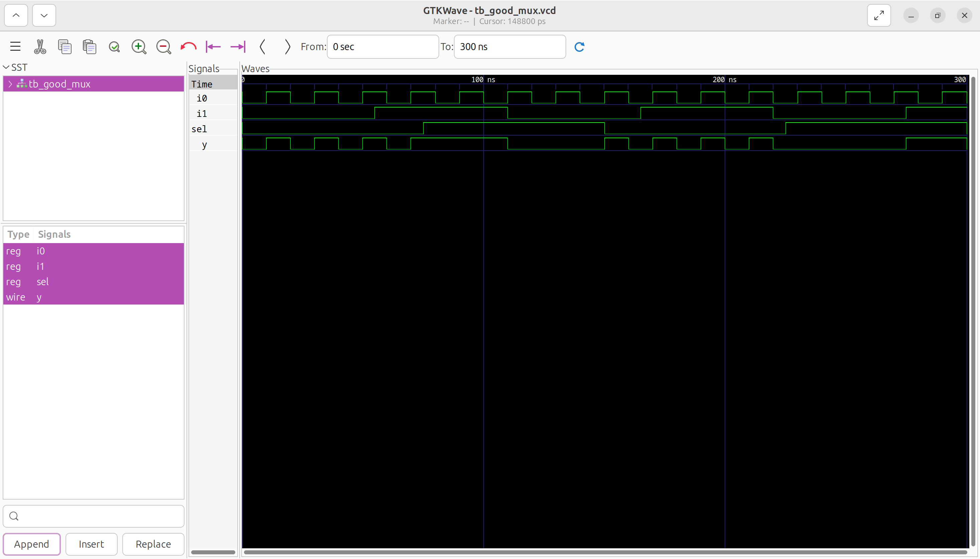Click the Copy traces icon
The image size is (980, 559).
(x=65, y=46)
